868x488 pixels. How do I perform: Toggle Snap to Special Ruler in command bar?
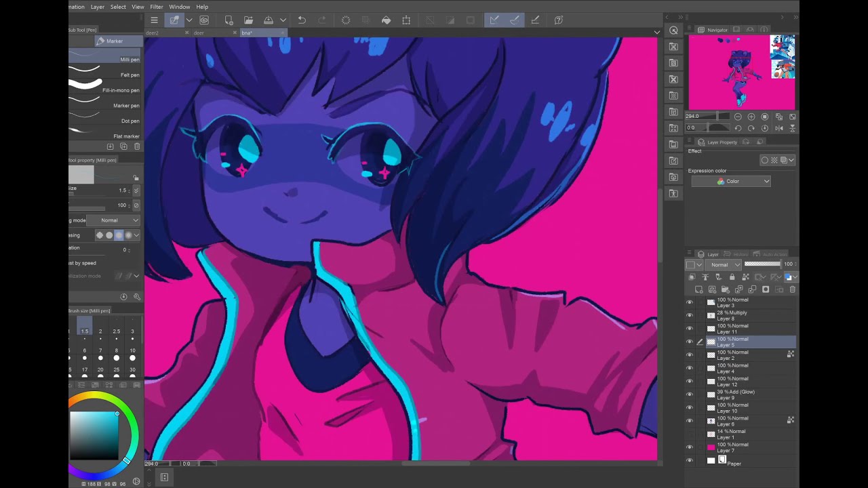coord(515,20)
